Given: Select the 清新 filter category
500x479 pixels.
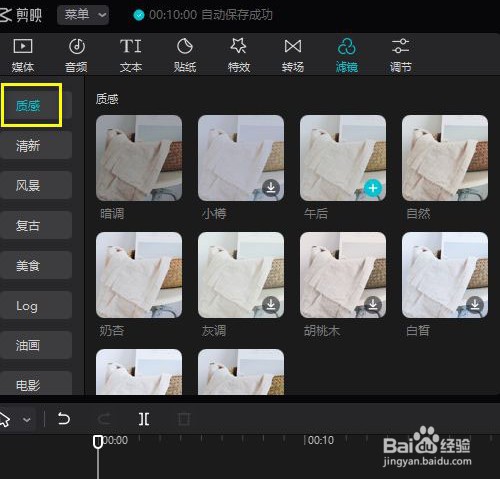Looking at the screenshot, I should tap(36, 145).
